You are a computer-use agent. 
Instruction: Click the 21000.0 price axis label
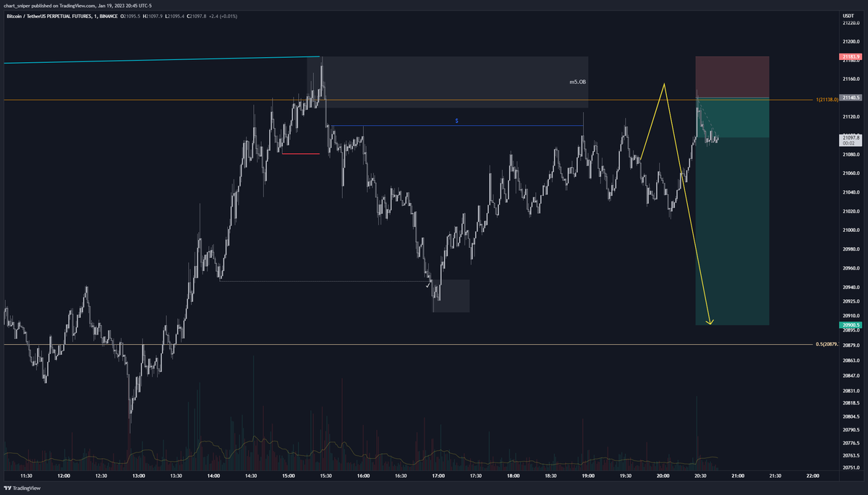coord(851,230)
